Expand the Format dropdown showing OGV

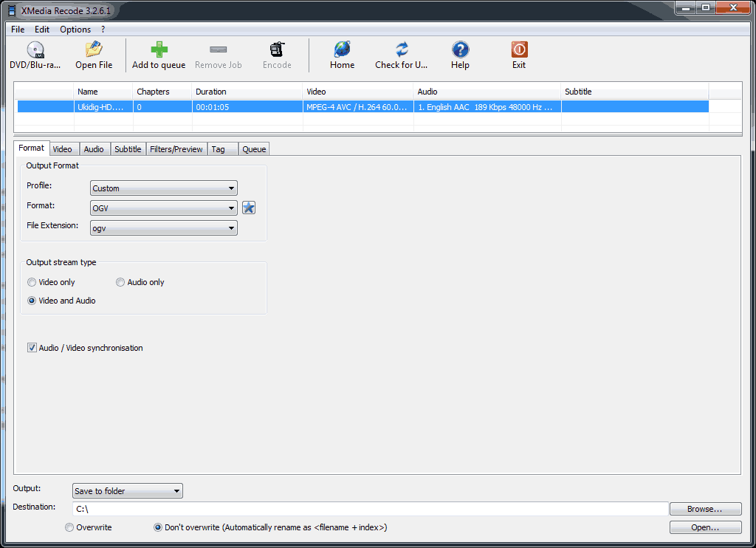tap(163, 208)
